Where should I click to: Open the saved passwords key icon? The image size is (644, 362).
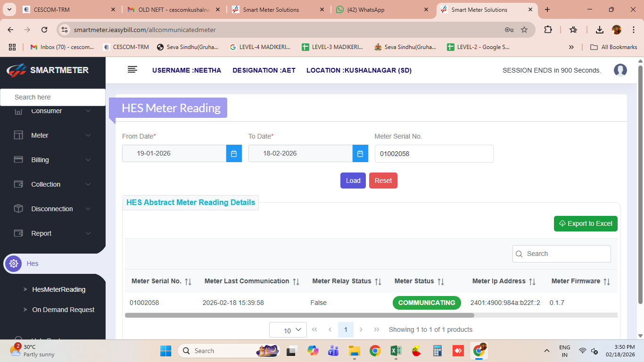[509, 30]
